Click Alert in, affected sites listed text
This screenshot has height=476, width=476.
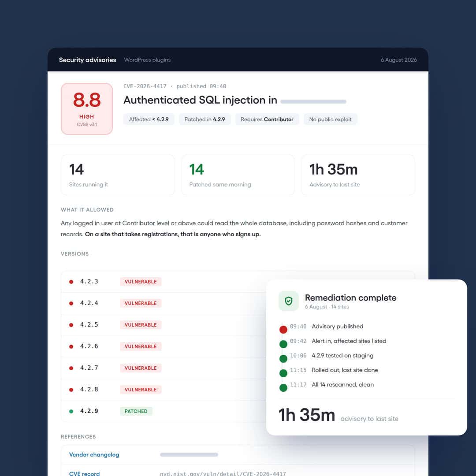(x=349, y=341)
